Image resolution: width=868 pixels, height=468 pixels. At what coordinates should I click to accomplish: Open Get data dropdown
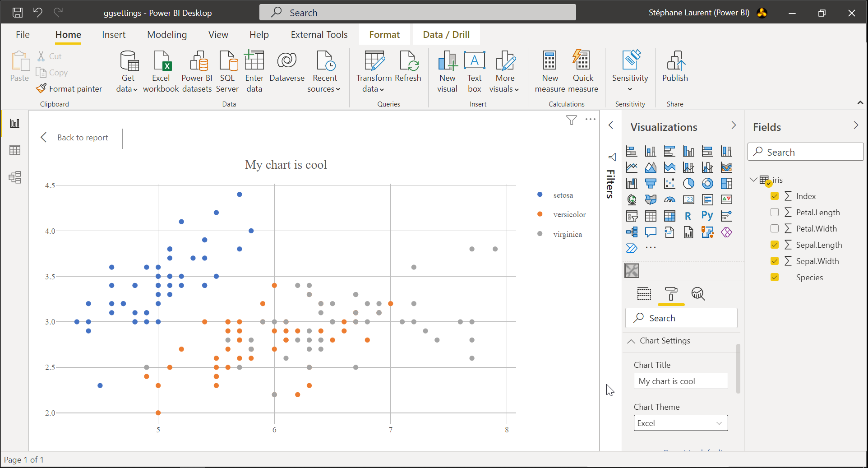point(127,72)
